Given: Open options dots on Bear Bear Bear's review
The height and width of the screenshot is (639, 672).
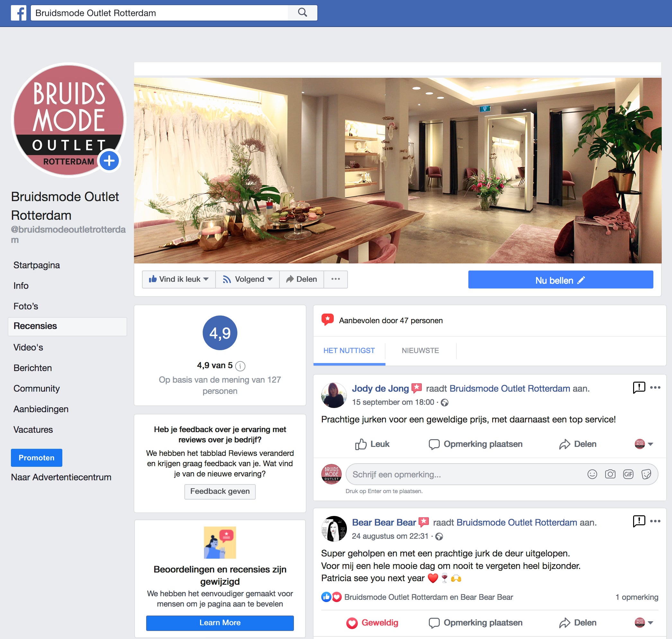Looking at the screenshot, I should tap(655, 521).
